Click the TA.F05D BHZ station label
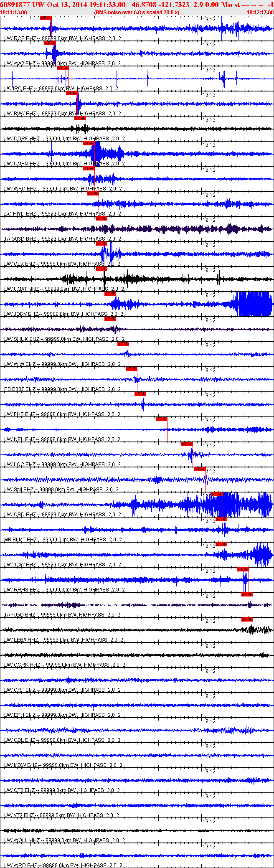The width and height of the screenshot is (274, 868). click(x=20, y=615)
